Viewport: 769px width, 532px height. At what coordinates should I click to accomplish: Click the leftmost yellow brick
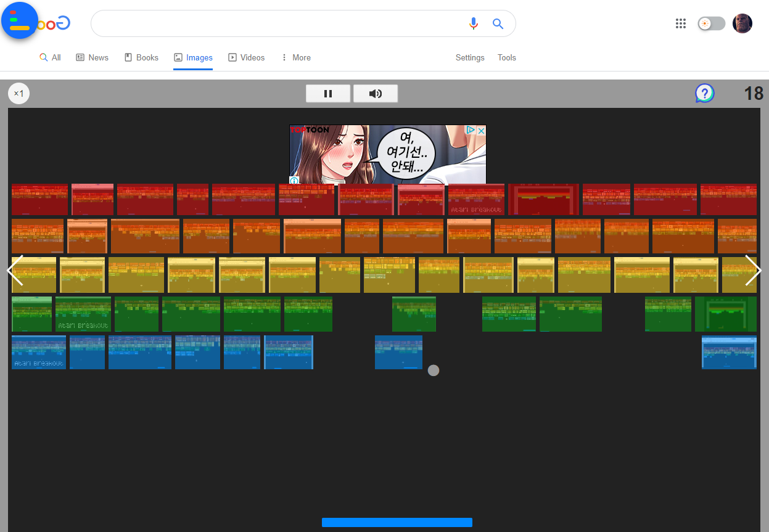pos(34,275)
